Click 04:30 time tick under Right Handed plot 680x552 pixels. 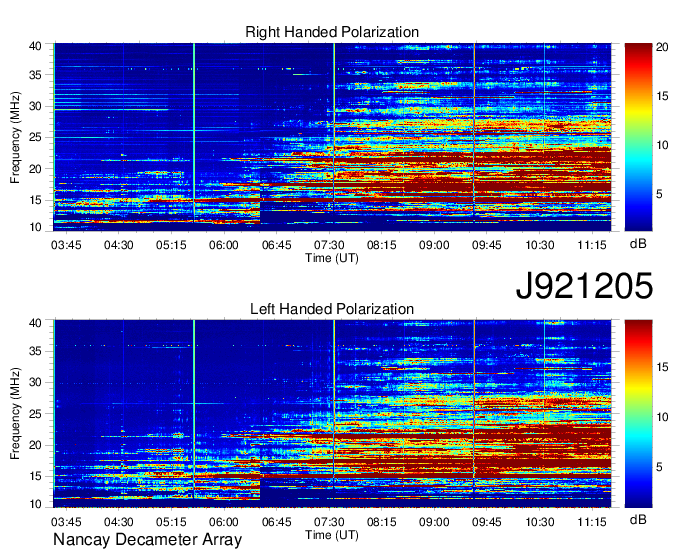point(118,245)
